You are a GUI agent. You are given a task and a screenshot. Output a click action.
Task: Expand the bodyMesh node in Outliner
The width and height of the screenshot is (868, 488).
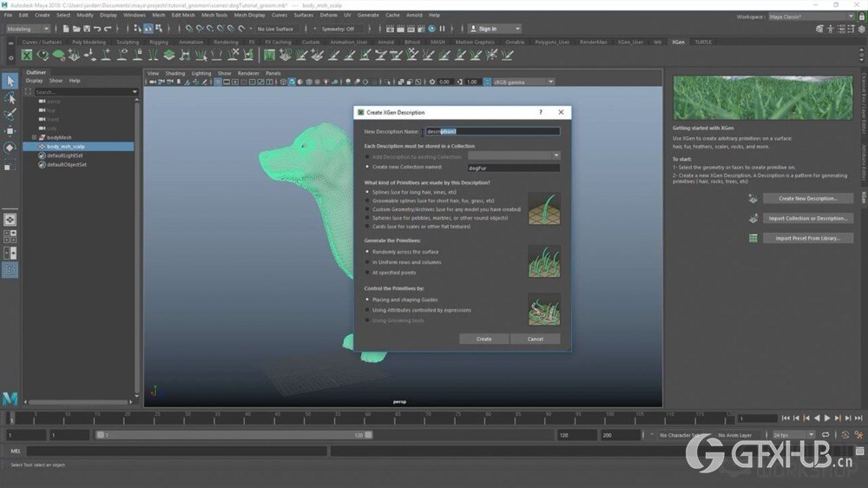(34, 137)
